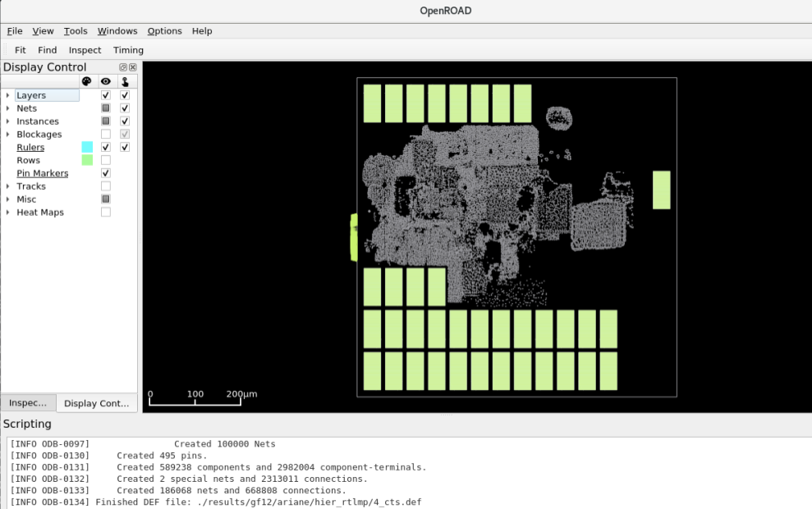Expand the Nets tree item

tap(8, 108)
